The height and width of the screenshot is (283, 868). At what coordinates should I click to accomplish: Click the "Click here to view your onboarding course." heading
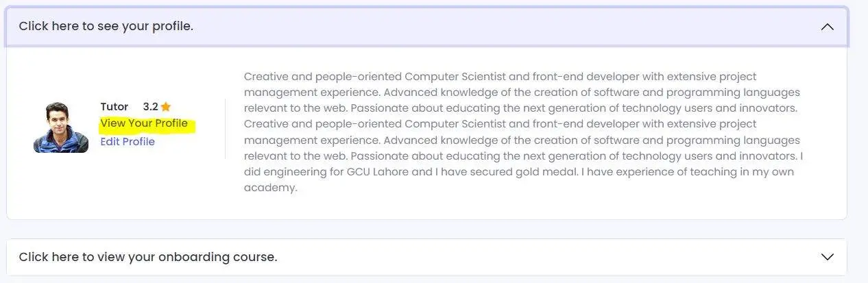[148, 258]
